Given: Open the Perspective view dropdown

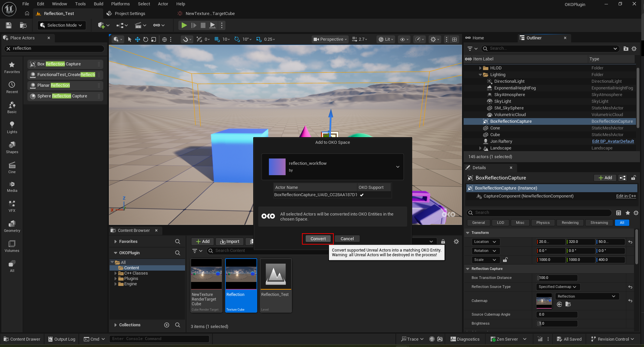Looking at the screenshot, I should point(330,39).
